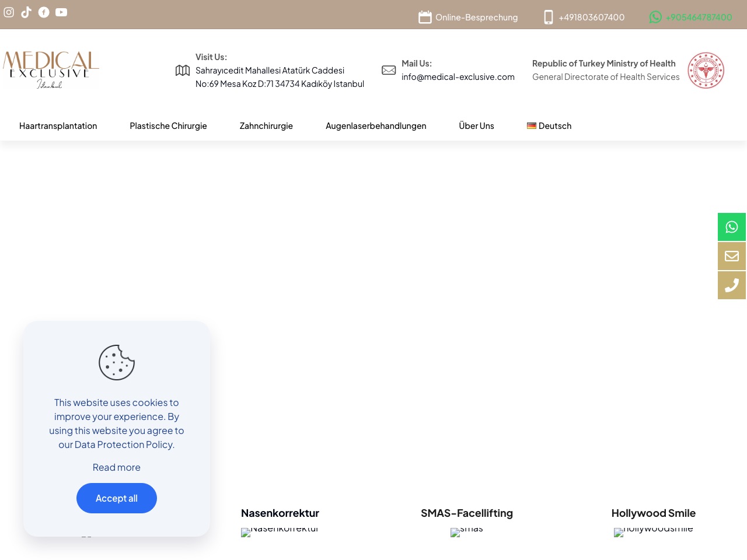
Task: Click the German flag icon
Action: point(532,126)
